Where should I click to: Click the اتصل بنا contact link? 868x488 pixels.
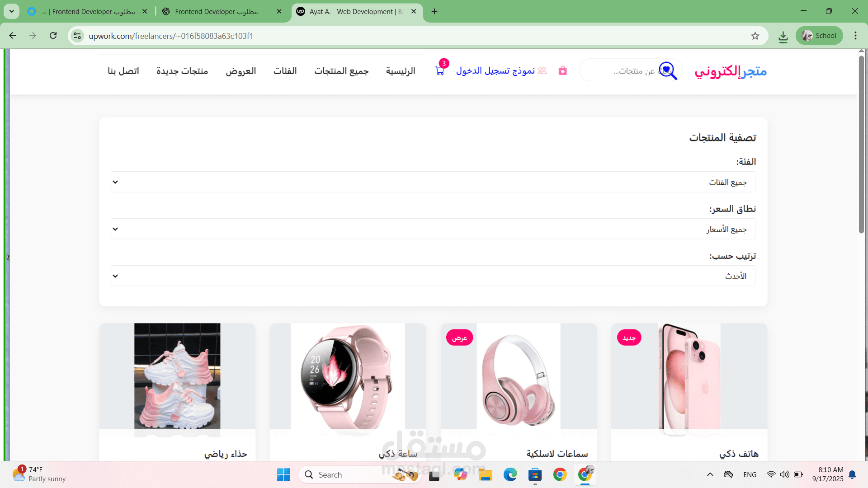click(x=123, y=71)
